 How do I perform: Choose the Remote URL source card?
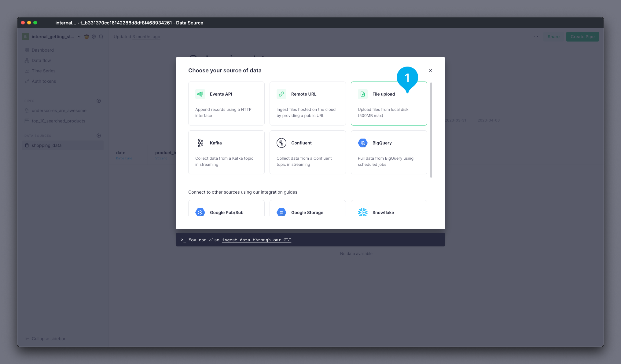[308, 104]
